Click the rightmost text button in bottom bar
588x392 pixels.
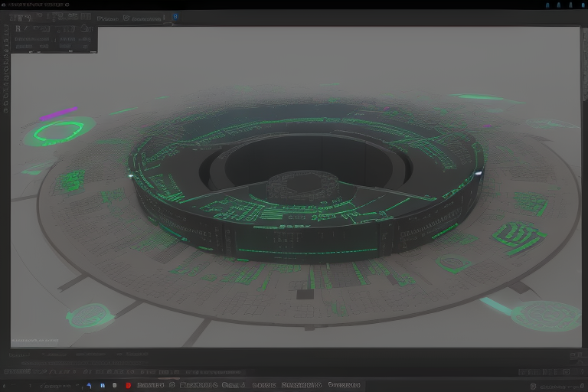pyautogui.click(x=344, y=385)
